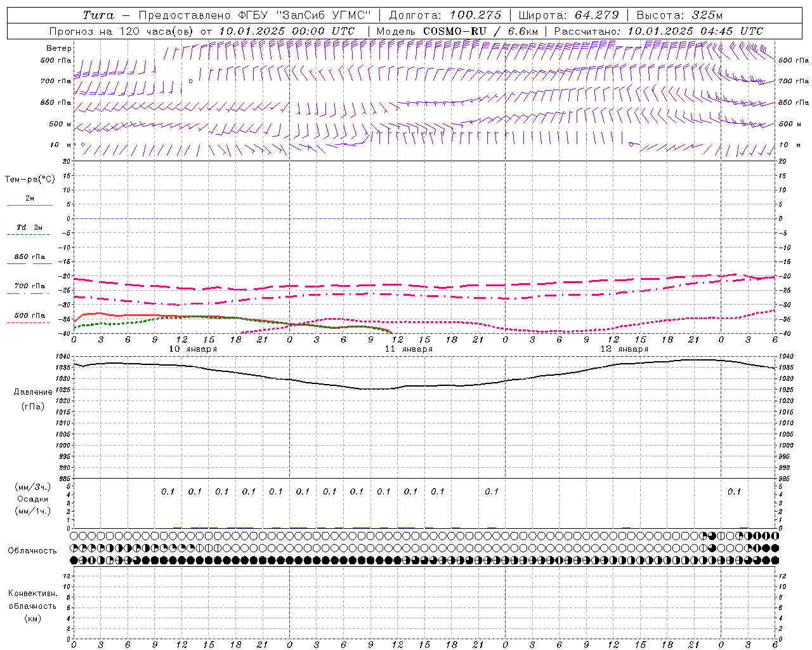
Task: Click the "10 января" date label
Action: [193, 349]
